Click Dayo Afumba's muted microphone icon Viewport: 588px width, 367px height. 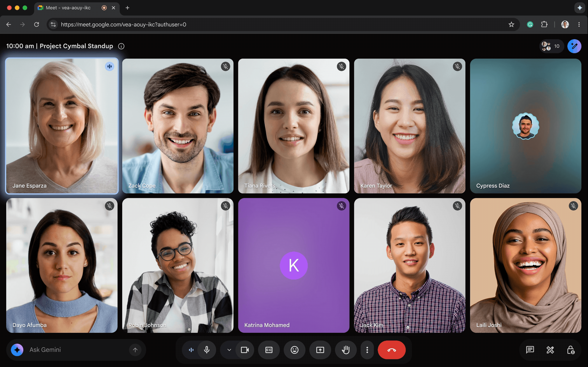click(110, 206)
